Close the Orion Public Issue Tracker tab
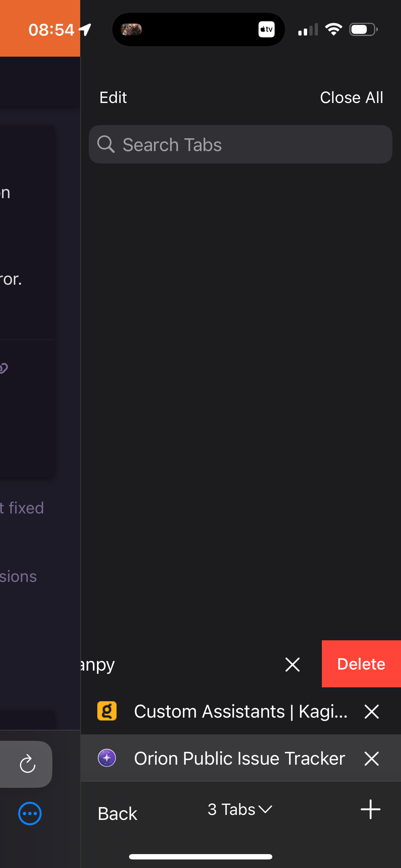 371,758
